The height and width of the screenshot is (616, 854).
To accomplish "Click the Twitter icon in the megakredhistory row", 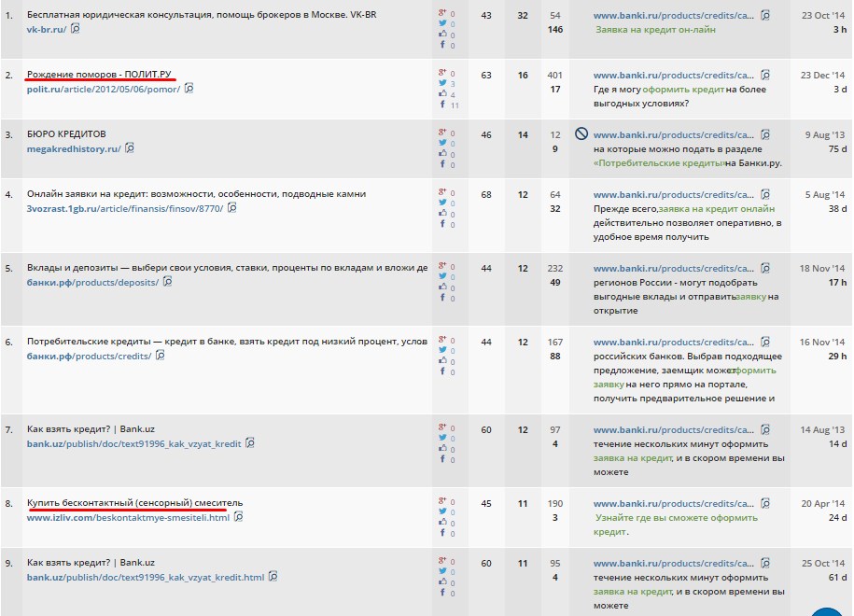I will (442, 143).
